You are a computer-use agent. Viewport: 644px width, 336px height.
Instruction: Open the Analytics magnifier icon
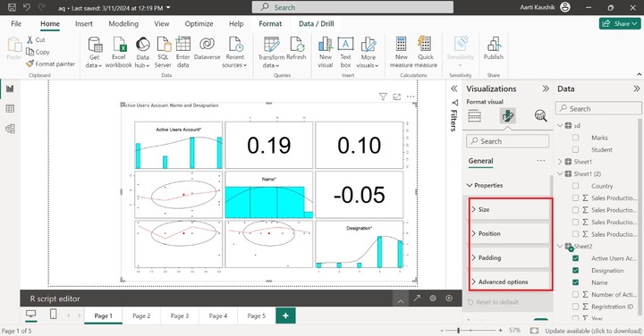540,116
